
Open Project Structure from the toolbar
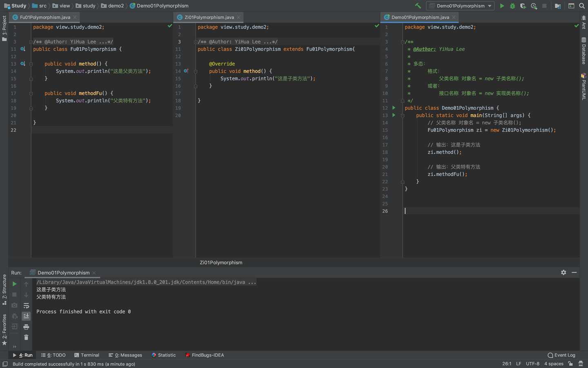pos(558,6)
